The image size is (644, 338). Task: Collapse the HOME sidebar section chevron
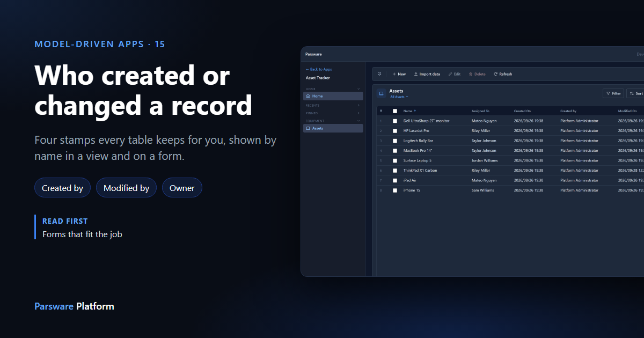pyautogui.click(x=358, y=89)
